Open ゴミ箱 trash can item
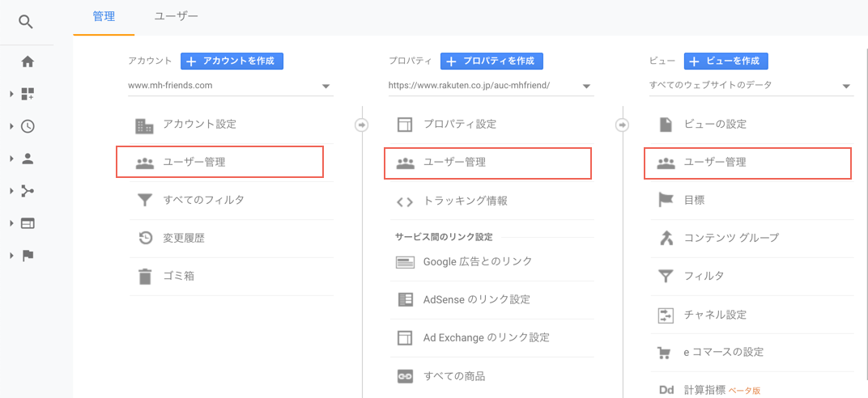The width and height of the screenshot is (868, 398). click(232, 277)
